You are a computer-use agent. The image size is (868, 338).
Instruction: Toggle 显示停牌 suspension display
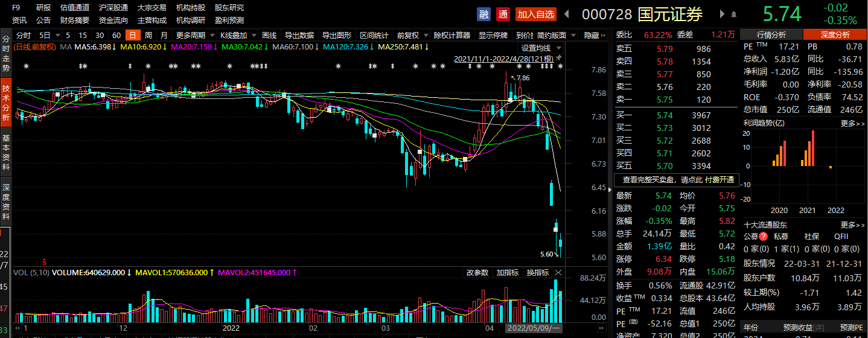point(493,35)
